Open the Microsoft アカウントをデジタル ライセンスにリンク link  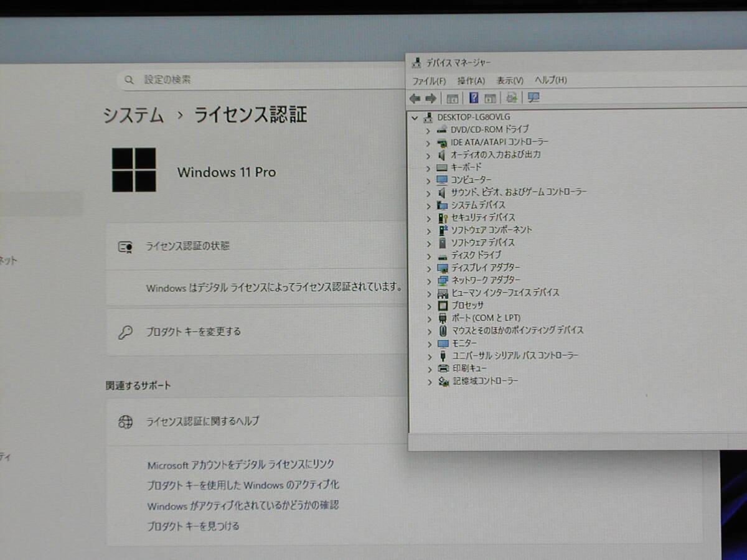coord(240,465)
